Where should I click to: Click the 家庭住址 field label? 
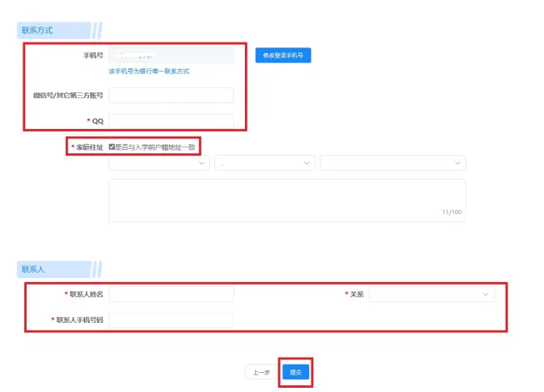(88, 147)
